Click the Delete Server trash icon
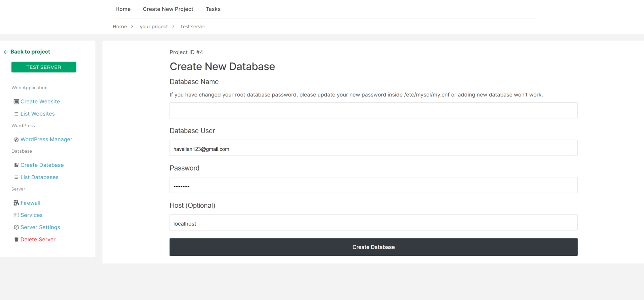 tap(16, 239)
